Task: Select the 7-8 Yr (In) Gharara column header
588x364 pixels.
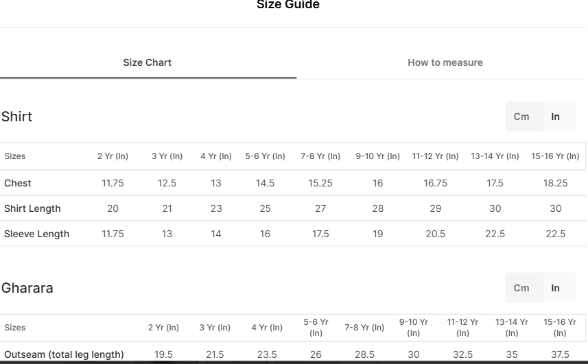Action: pos(364,328)
